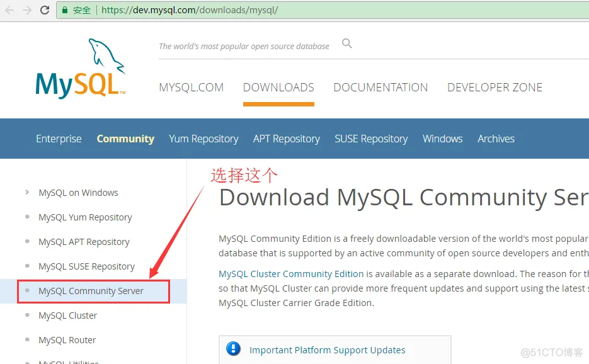Open search with the magnifier icon
589x364 pixels.
point(346,43)
